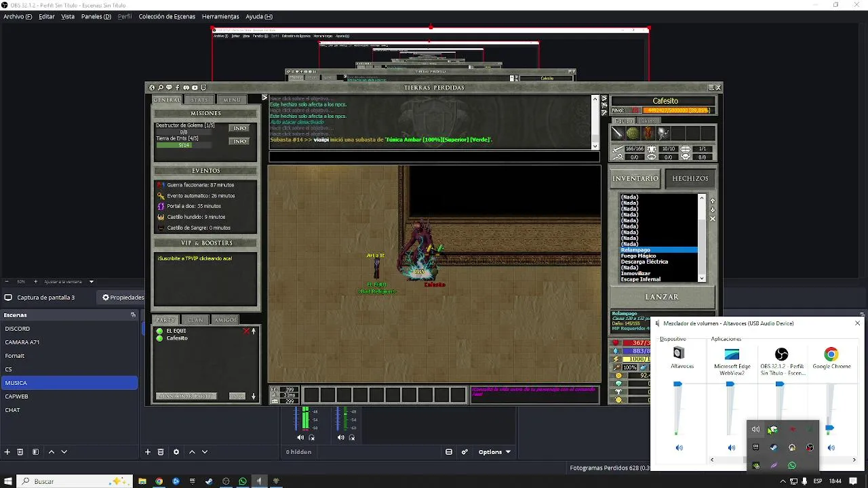Open the Editar menu
The image size is (868, 488).
tap(47, 16)
